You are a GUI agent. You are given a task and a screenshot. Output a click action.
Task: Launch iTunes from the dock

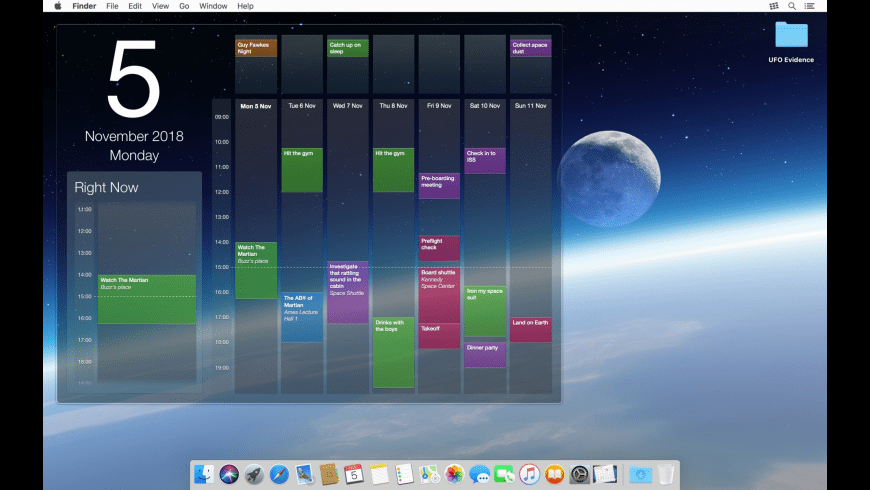pos(529,475)
